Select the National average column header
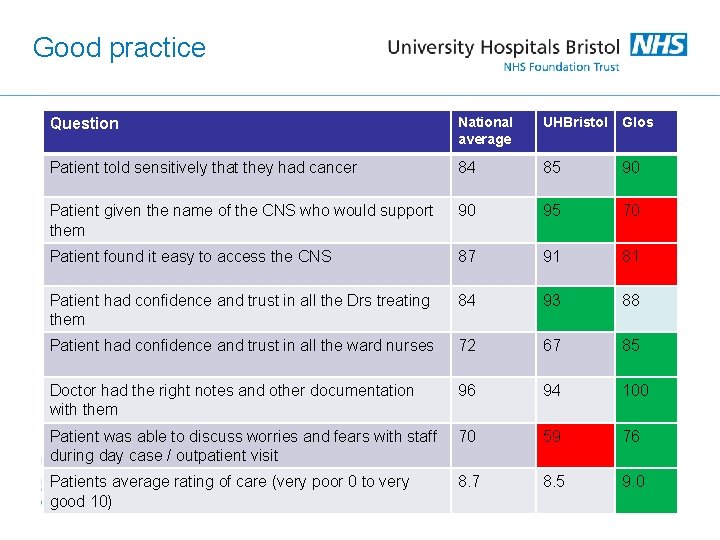 486,131
